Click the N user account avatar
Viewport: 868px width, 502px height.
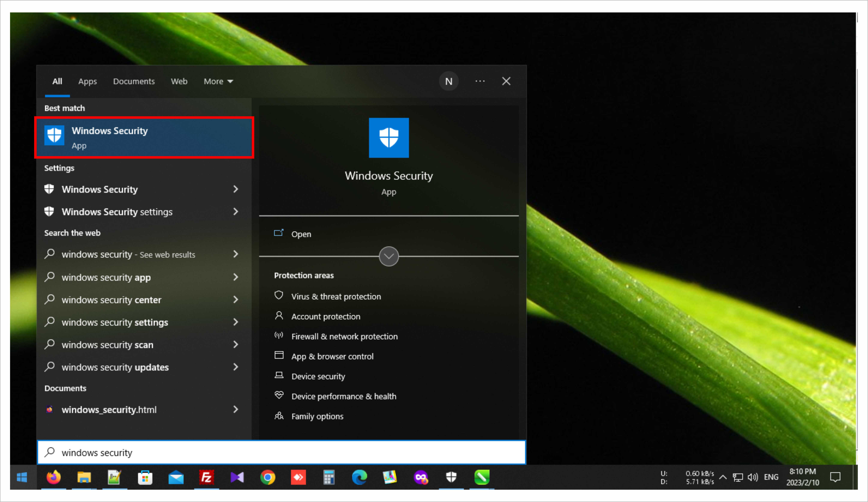tap(448, 81)
